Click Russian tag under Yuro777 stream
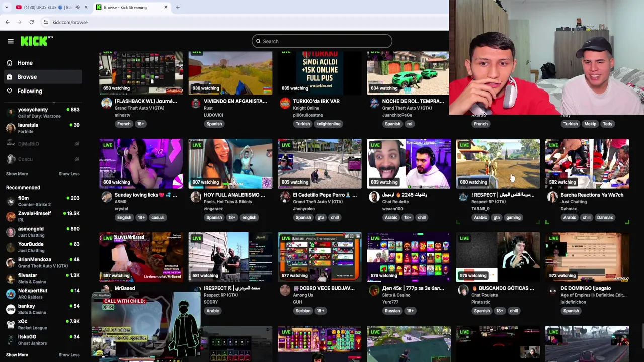Screen dimensions: 644x362 (392, 311)
